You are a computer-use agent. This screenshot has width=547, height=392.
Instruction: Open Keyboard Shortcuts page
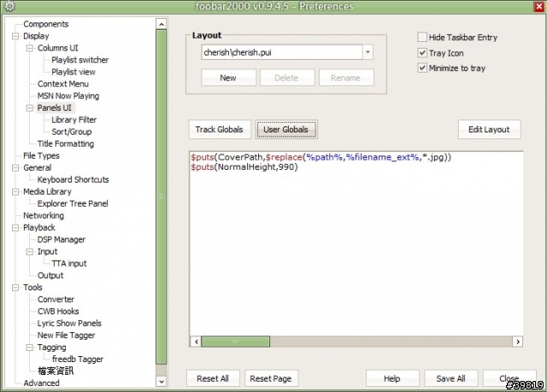pos(73,180)
